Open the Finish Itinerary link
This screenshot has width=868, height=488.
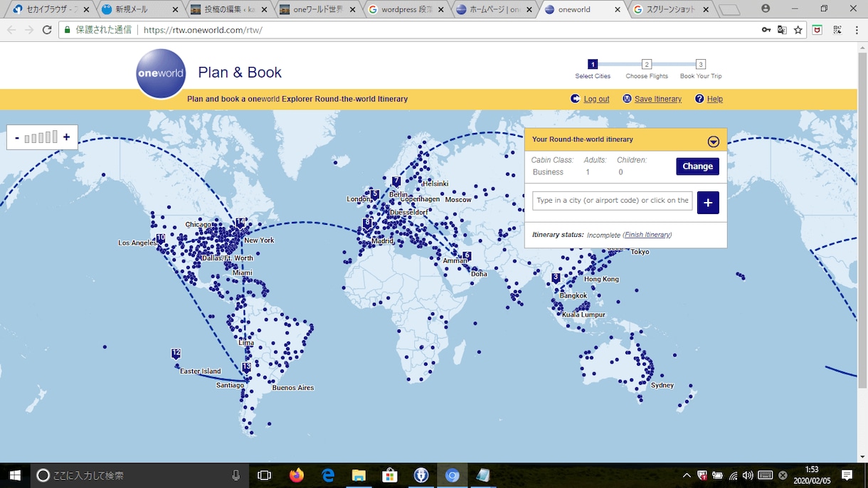point(647,235)
